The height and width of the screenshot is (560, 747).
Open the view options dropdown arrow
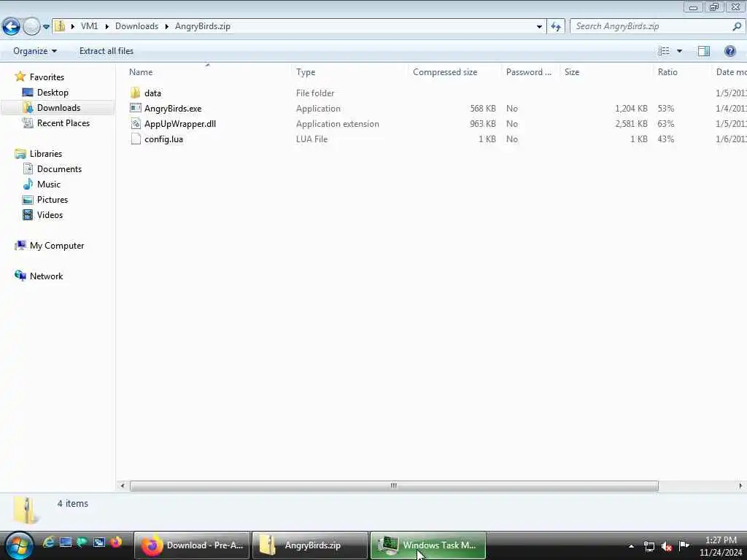pyautogui.click(x=679, y=51)
